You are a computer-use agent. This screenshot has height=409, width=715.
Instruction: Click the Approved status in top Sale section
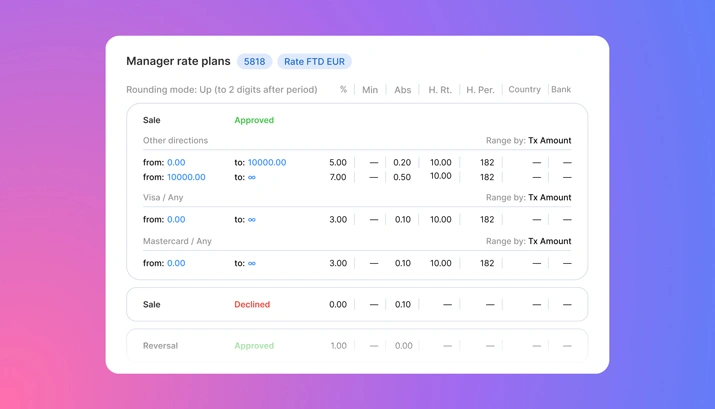tap(254, 120)
